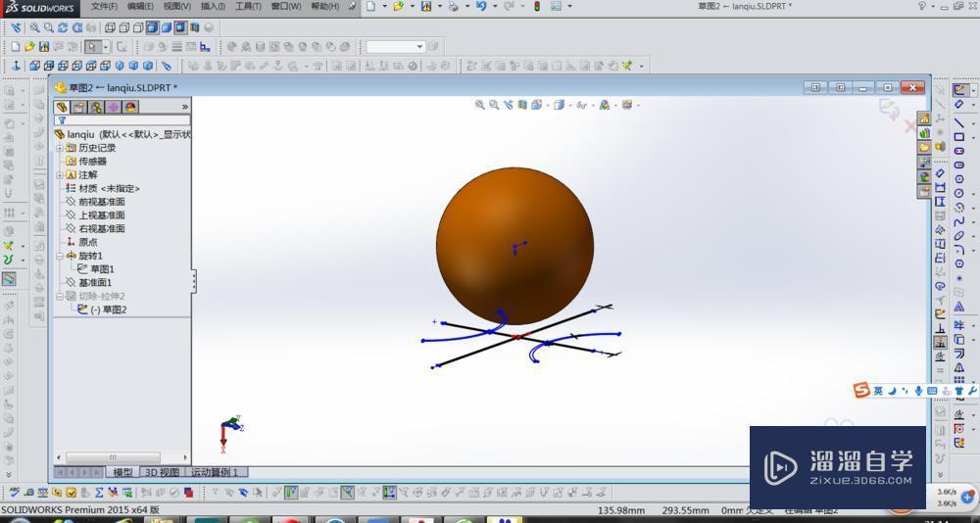
Task: Open the FeatureManager design tree tab
Action: 62,107
